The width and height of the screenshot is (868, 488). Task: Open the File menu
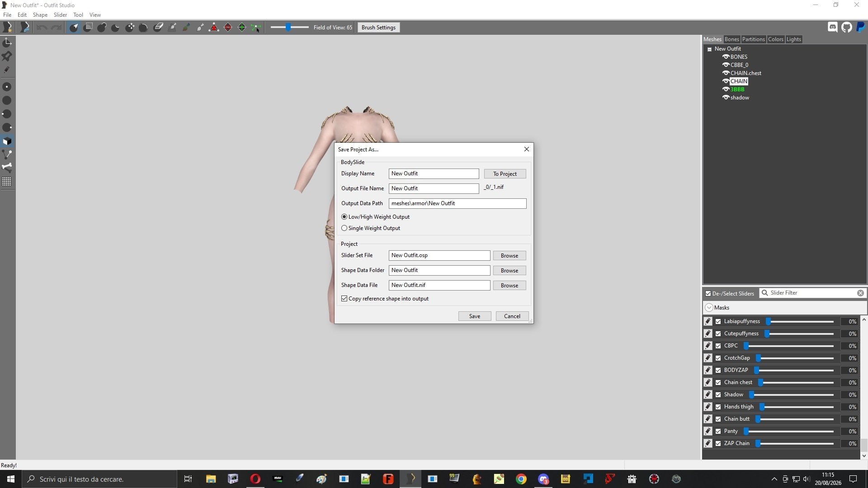point(7,14)
